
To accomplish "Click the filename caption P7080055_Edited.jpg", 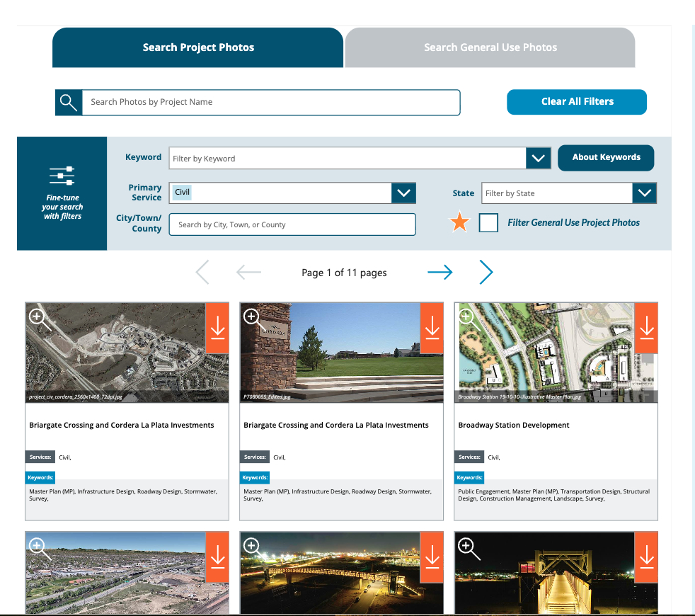I will (x=267, y=397).
